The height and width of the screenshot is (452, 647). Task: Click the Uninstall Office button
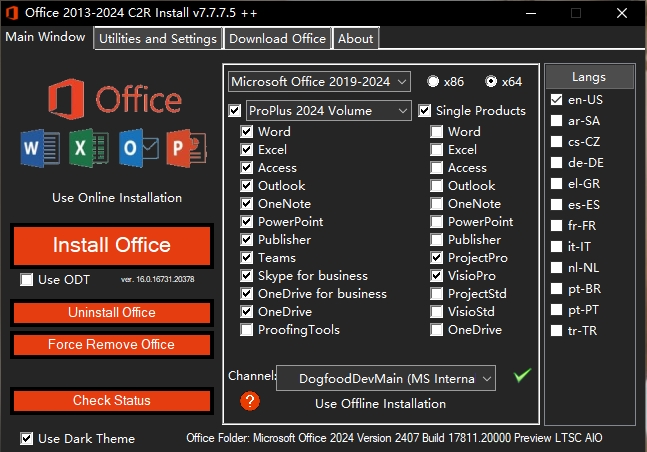click(x=112, y=312)
